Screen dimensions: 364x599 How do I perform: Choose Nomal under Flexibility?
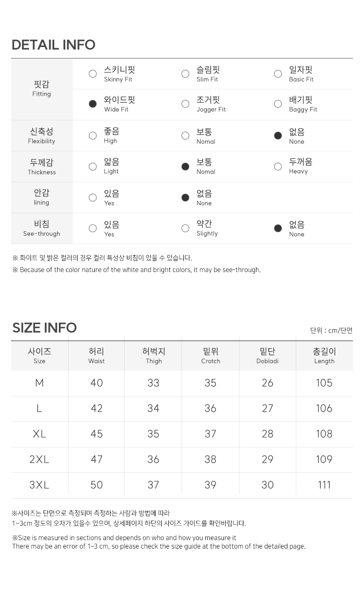[x=185, y=136]
